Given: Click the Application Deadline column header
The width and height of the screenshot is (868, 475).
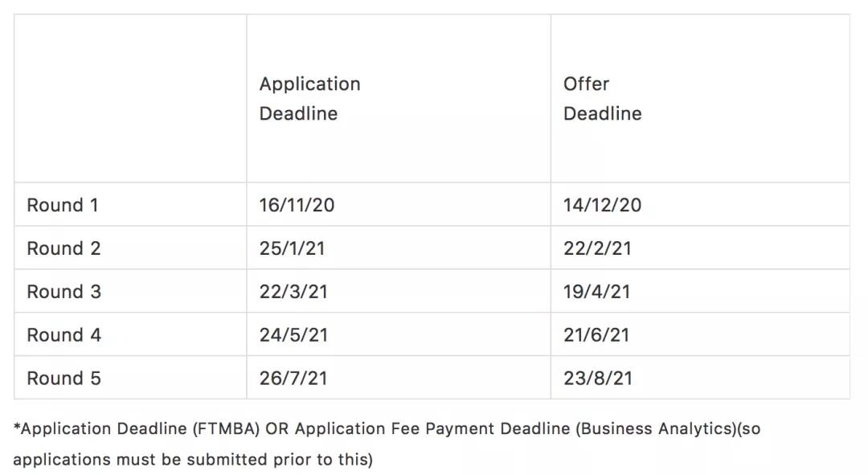Looking at the screenshot, I should tap(309, 99).
